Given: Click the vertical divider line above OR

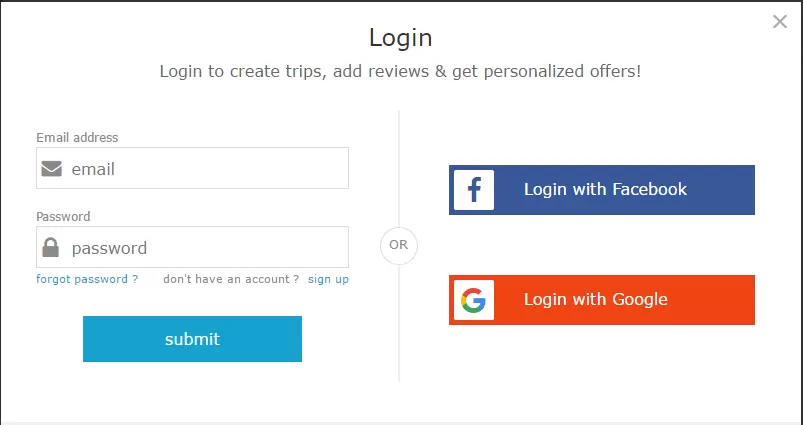Looking at the screenshot, I should click(x=399, y=168).
